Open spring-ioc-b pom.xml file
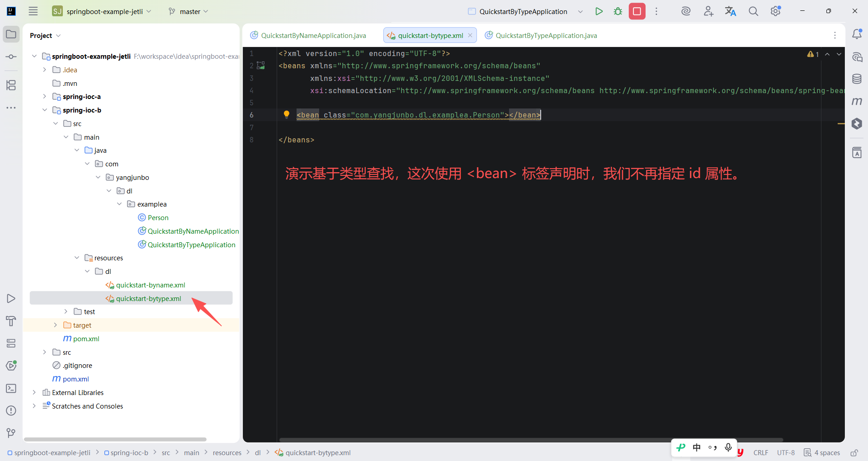Screen dimensions: 868x461 (81, 339)
